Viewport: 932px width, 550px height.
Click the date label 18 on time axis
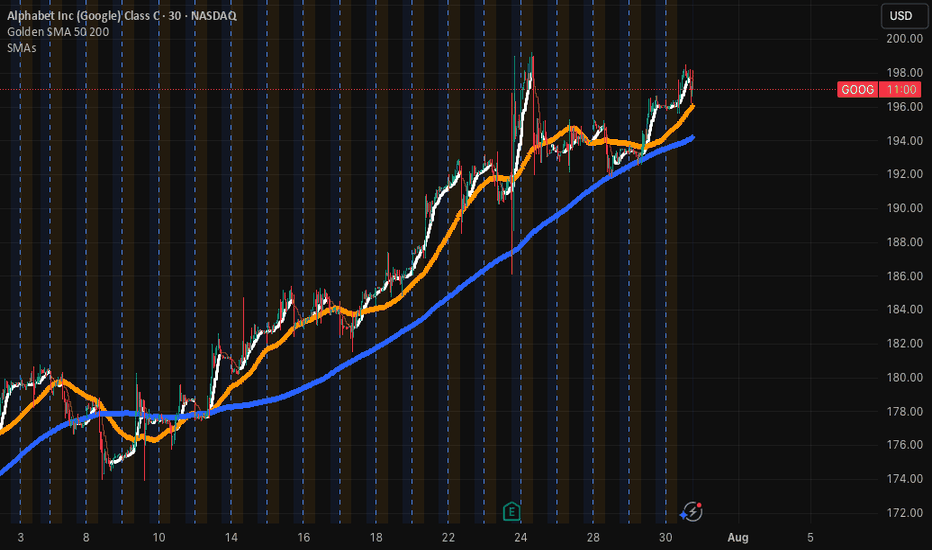pyautogui.click(x=376, y=538)
